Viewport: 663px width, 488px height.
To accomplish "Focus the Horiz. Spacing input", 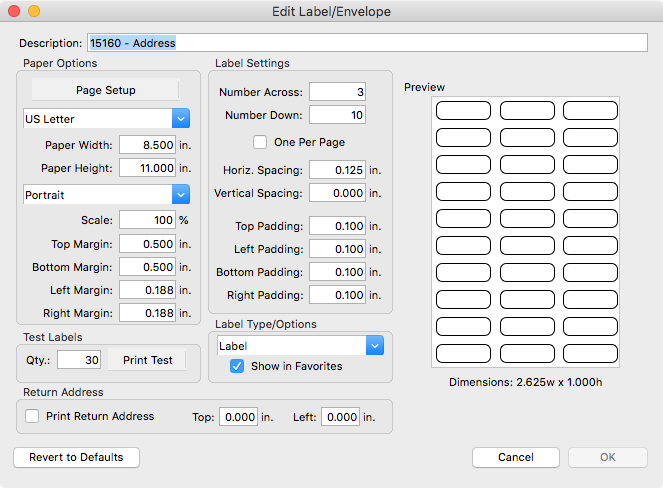I will (x=337, y=170).
